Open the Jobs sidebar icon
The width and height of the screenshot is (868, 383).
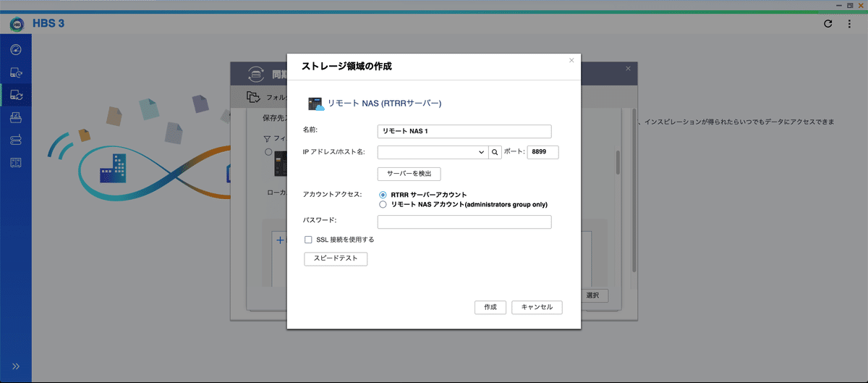click(x=16, y=117)
